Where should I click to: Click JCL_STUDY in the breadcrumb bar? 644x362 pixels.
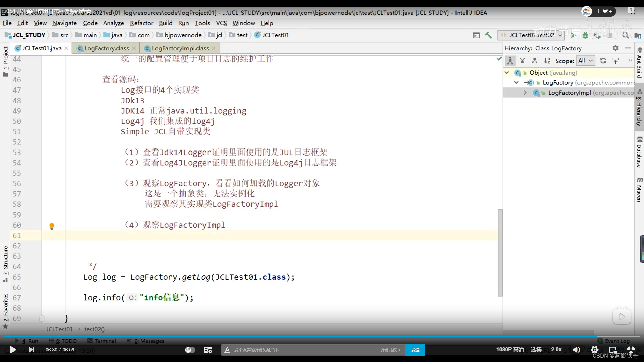click(25, 35)
